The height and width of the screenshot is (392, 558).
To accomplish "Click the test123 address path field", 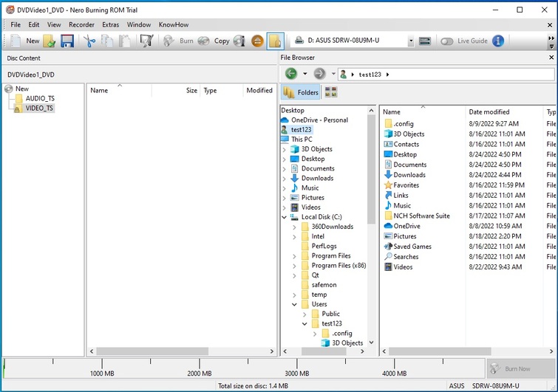I will click(x=446, y=75).
